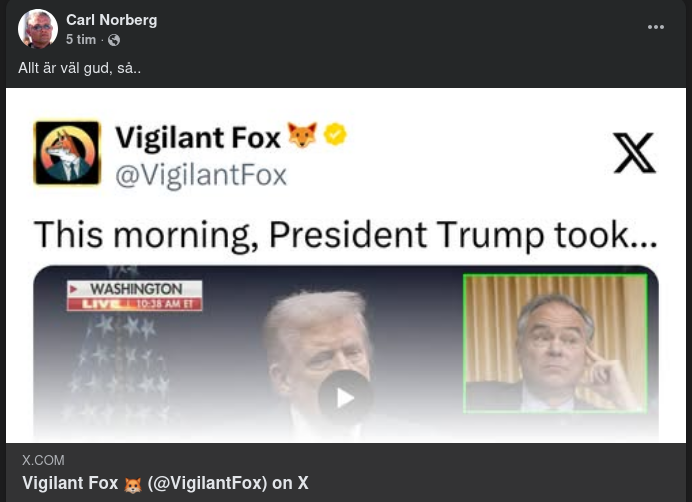
Task: Click the Vigilant Fox avatar logo
Action: (x=67, y=153)
